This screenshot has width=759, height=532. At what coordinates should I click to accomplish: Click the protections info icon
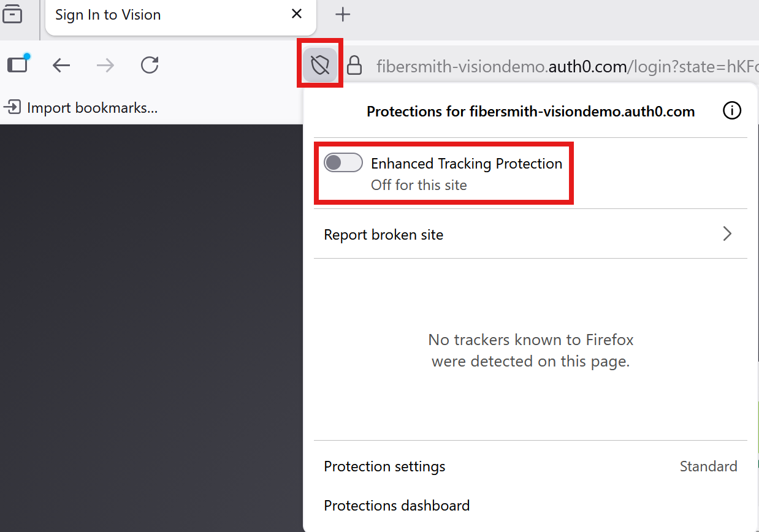click(732, 111)
